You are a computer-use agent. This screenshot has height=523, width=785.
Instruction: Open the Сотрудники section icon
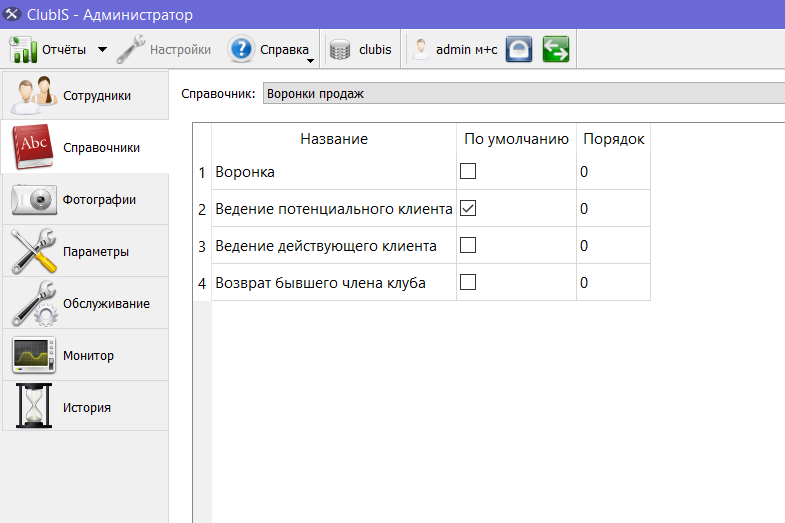34,95
